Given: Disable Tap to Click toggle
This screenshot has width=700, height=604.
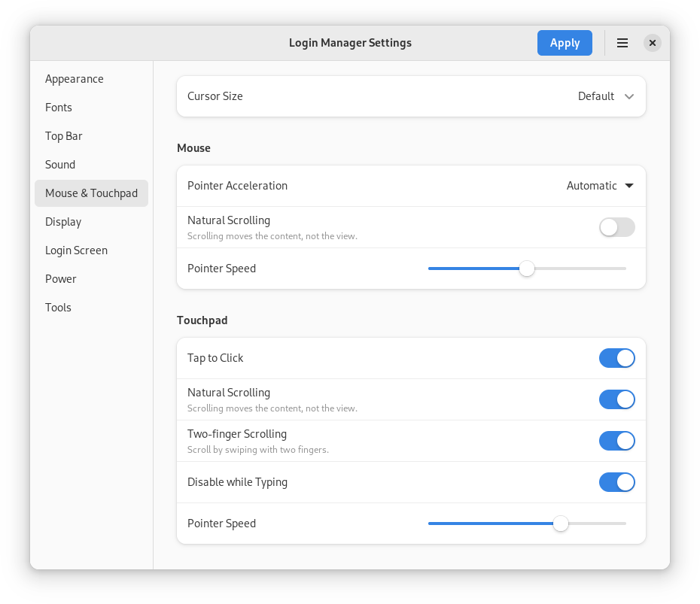Looking at the screenshot, I should point(616,358).
